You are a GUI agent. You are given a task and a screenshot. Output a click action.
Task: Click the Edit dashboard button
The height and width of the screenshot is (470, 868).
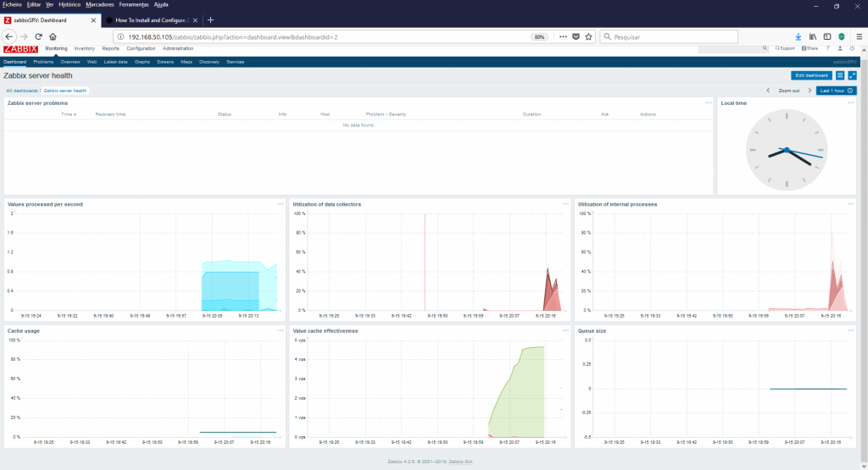pos(811,75)
